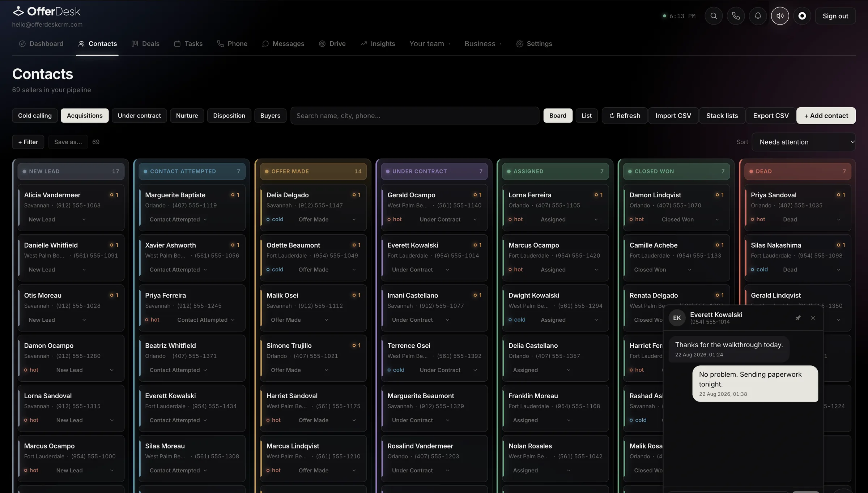The image size is (868, 493).
Task: Click activity badge on Alicia Vandermeer card
Action: (x=114, y=195)
